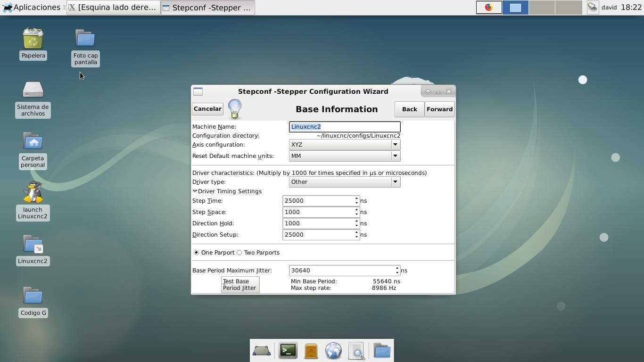
Task: Click the Direction Setup input field
Action: [x=318, y=235]
